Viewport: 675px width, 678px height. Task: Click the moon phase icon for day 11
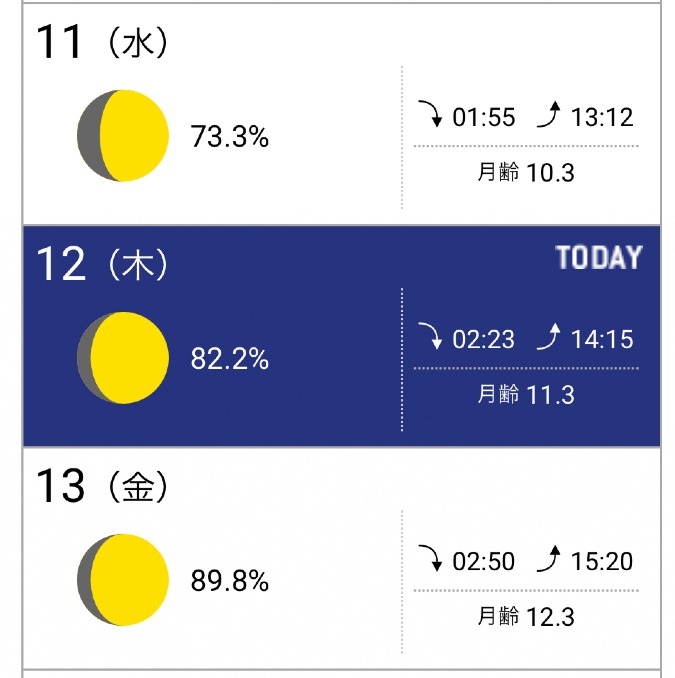coord(123,136)
